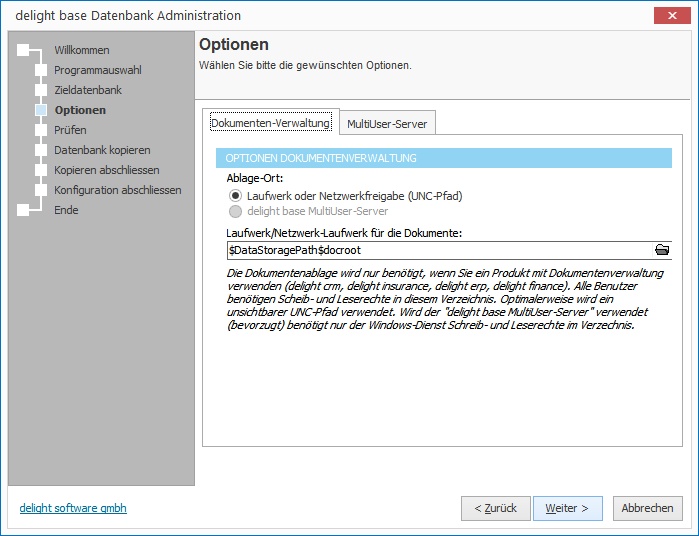Go back with the Zurück button
The width and height of the screenshot is (699, 536).
tap(495, 508)
